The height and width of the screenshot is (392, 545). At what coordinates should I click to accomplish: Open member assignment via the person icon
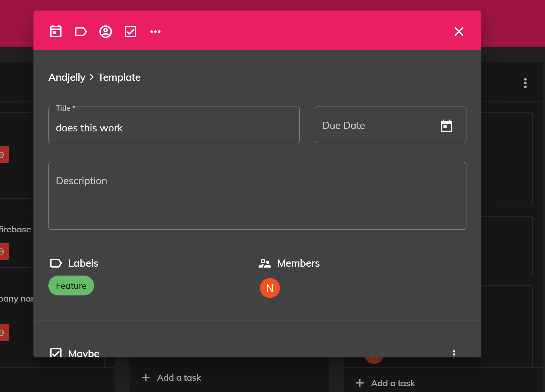[105, 32]
